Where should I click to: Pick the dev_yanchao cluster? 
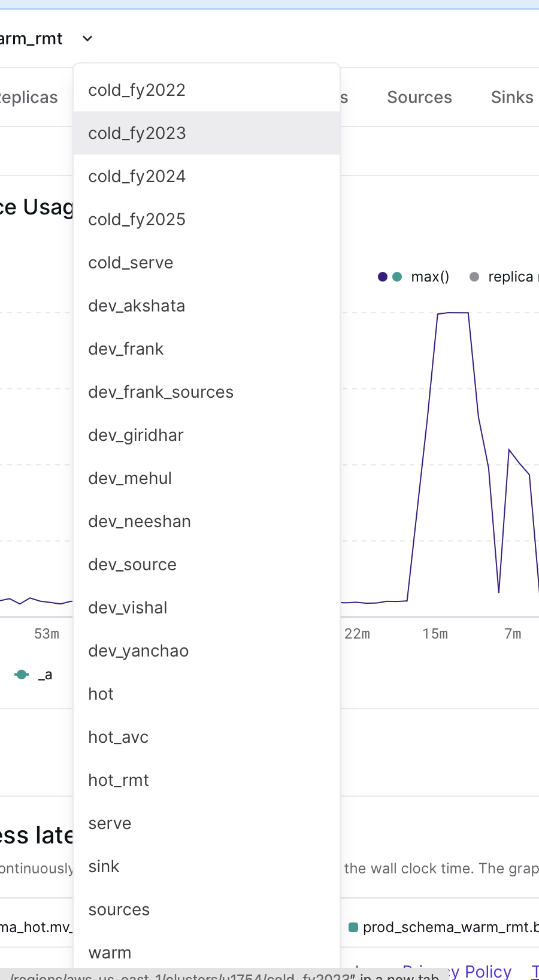[x=138, y=651]
